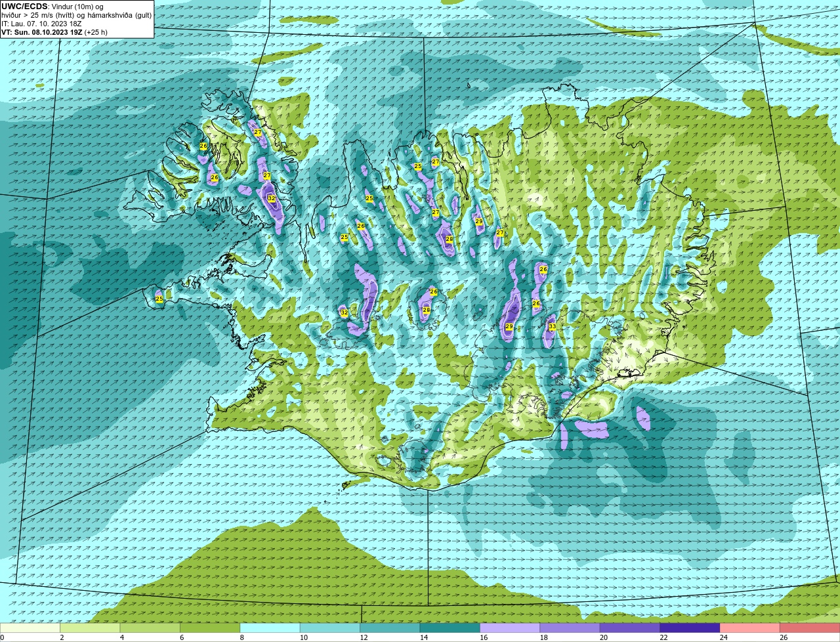Image resolution: width=840 pixels, height=642 pixels.
Task: Click the 24–26 m/s light pink legend swatch
Action: pos(750,628)
